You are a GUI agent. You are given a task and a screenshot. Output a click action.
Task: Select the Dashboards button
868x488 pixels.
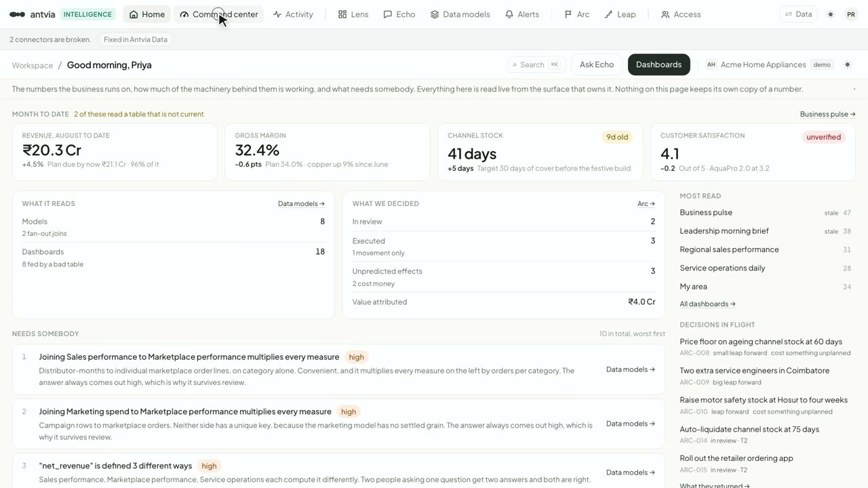tap(658, 64)
